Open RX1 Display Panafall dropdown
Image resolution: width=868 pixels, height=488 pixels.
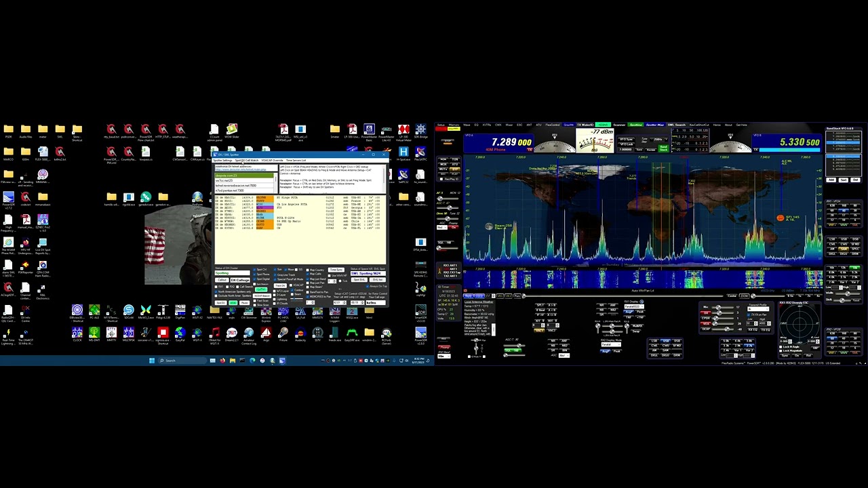click(x=634, y=306)
